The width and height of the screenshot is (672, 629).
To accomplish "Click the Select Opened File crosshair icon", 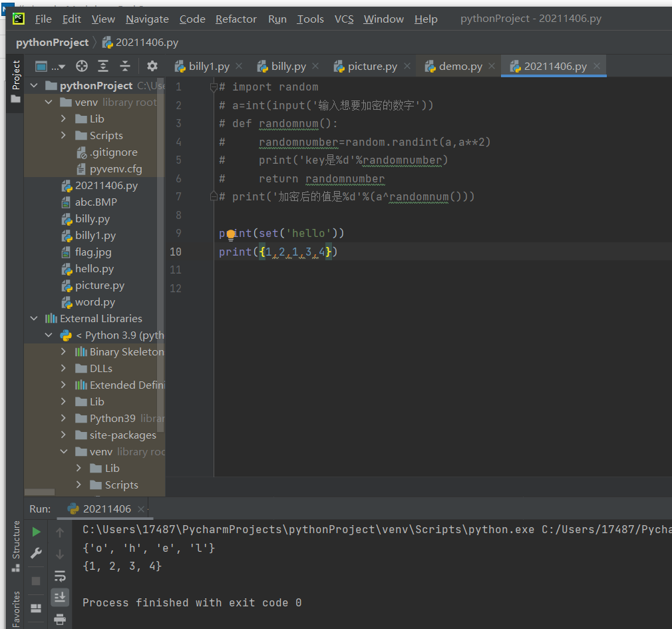I will pos(82,66).
